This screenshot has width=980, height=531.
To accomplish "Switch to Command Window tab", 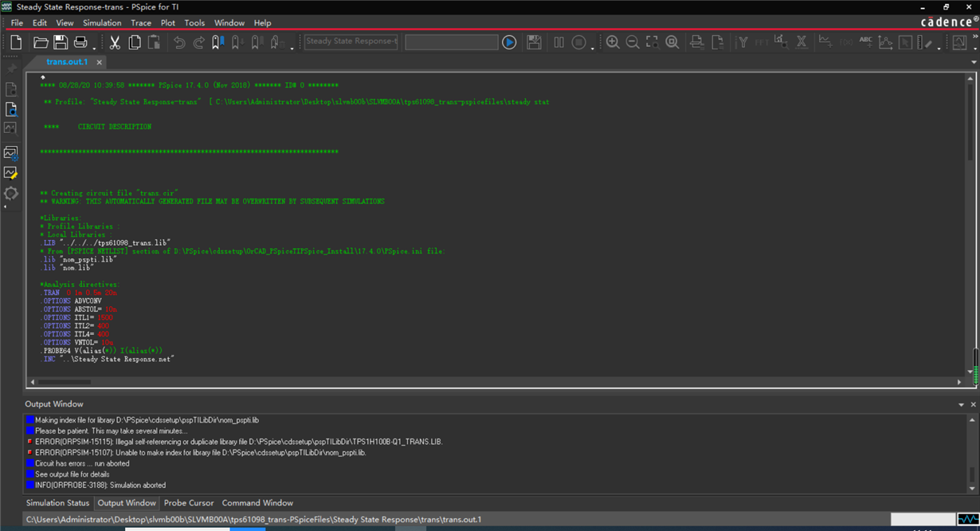I will (x=257, y=503).
